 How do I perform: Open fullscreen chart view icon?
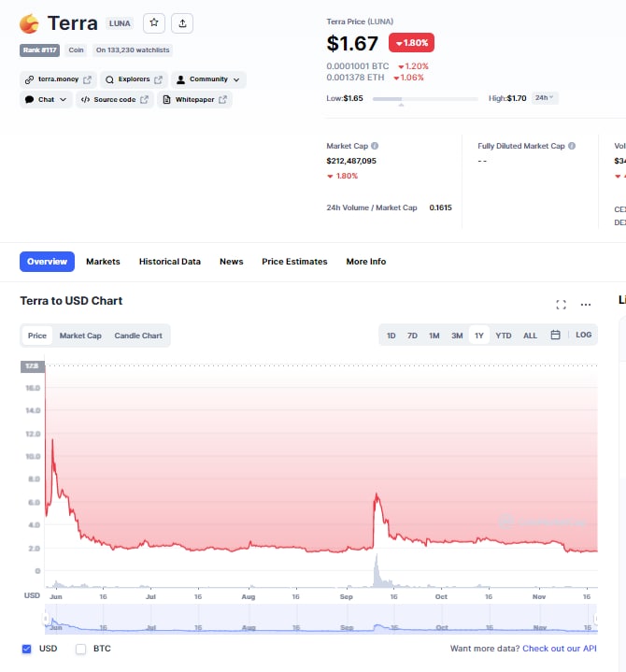561,305
